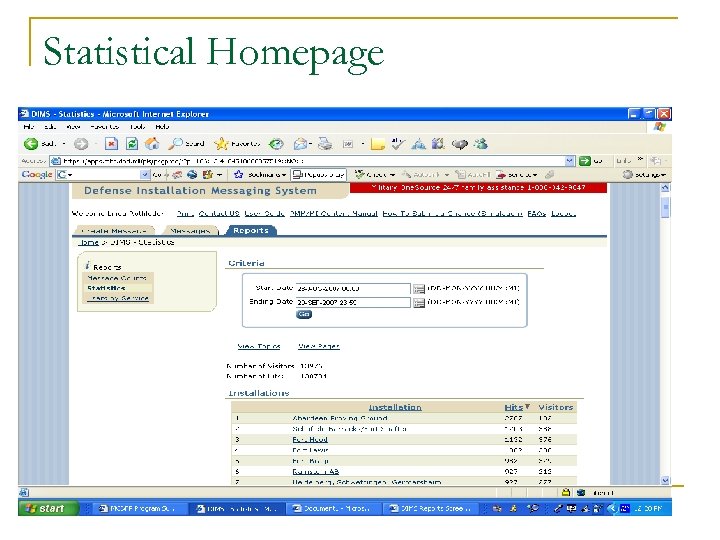The height and width of the screenshot is (540, 720).
Task: Click the messenger people icon in toolbar
Action: (x=481, y=144)
